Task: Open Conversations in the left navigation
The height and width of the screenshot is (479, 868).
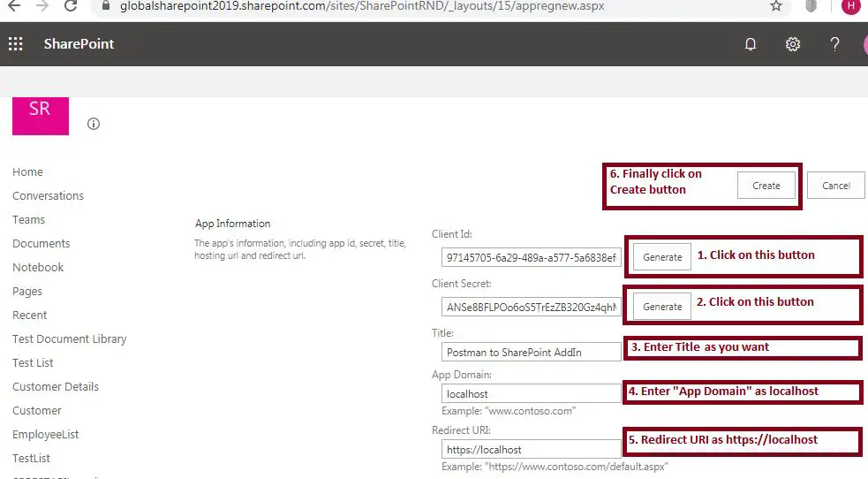Action: point(49,195)
